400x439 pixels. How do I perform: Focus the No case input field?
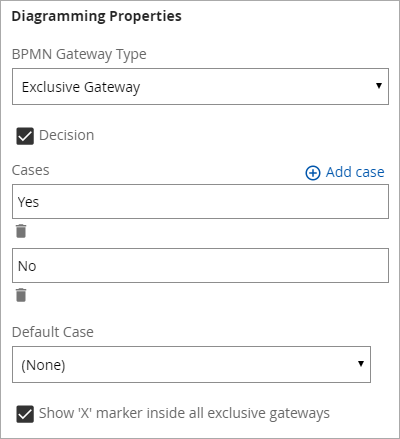pos(200,266)
